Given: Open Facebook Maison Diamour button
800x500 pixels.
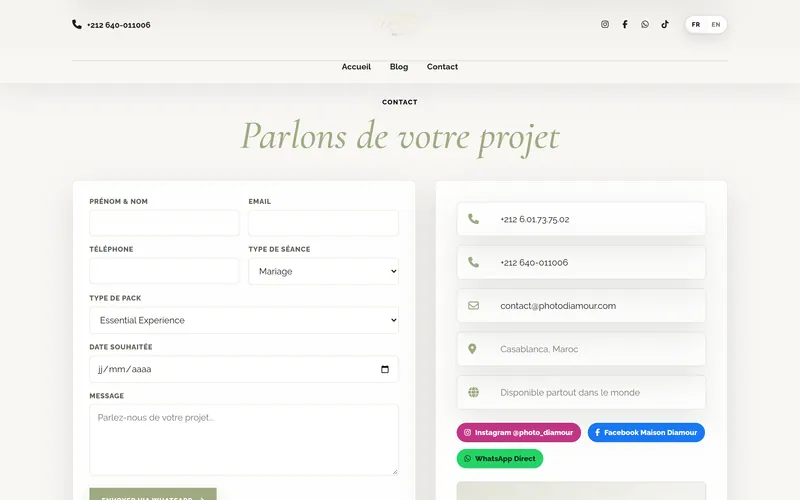Looking at the screenshot, I should coord(646,432).
